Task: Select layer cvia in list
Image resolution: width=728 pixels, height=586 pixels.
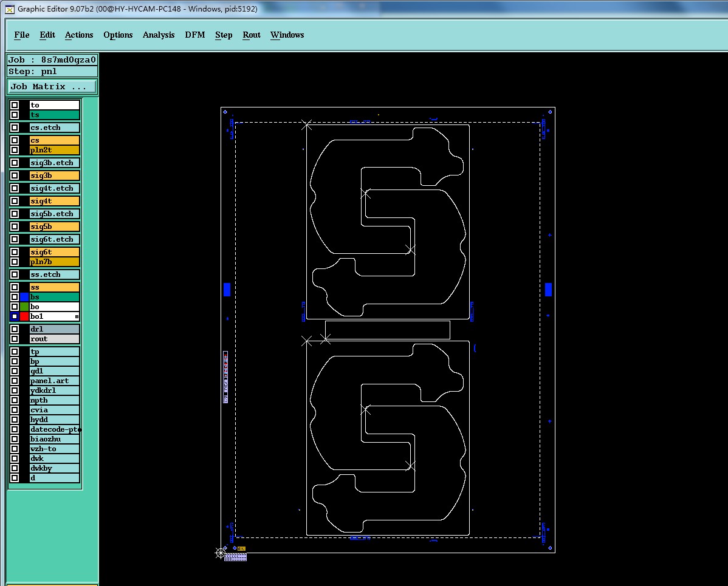Action: (54, 411)
